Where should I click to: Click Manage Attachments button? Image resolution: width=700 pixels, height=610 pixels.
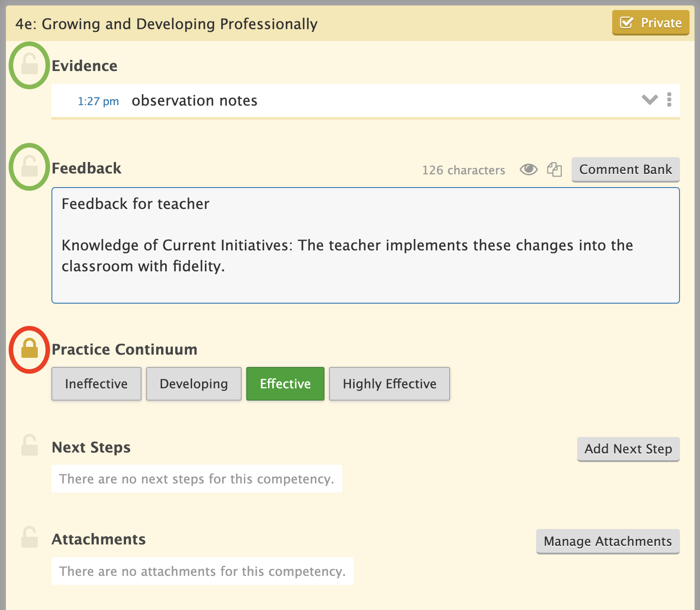point(608,541)
